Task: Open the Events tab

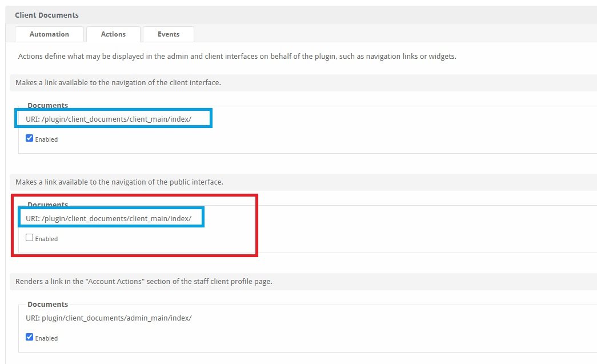Action: pos(169,34)
